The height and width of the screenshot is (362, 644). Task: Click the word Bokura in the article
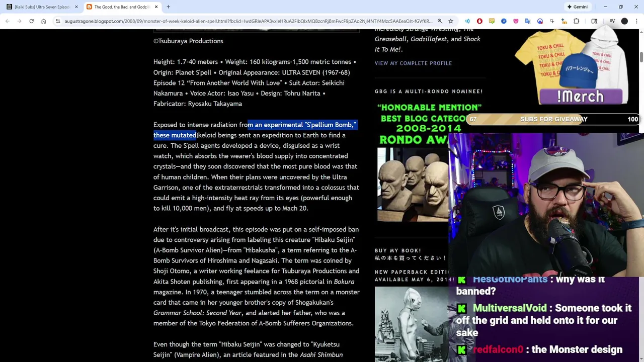coord(344,282)
